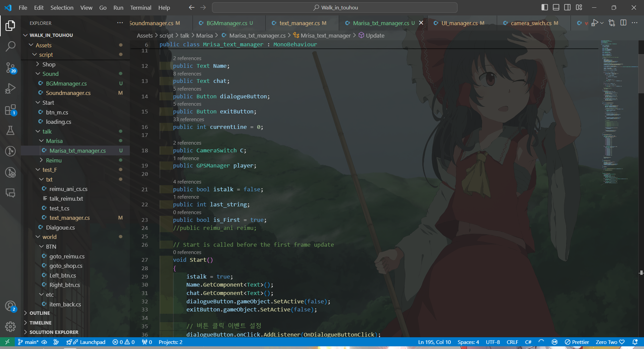The width and height of the screenshot is (644, 349).
Task: Open goto_shop.cs file
Action: click(x=75, y=265)
